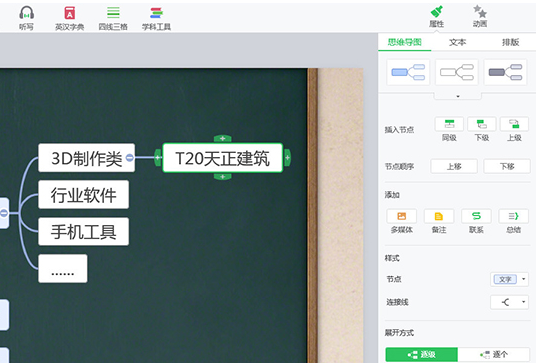Image resolution: width=541 pixels, height=364 pixels.
Task: Expand more mind map styles arrow
Action: 458,96
